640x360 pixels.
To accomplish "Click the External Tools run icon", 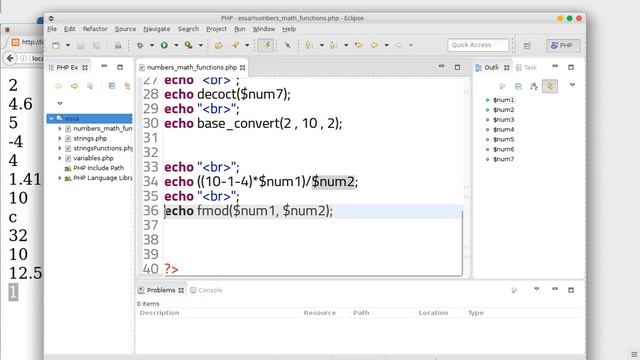I will click(189, 45).
